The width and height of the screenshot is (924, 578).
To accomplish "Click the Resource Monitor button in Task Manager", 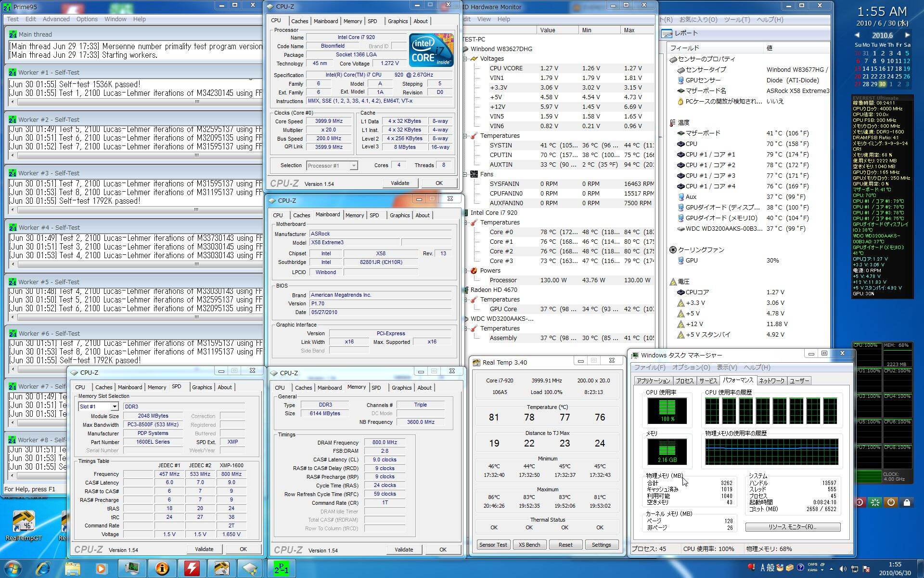I will pos(792,527).
